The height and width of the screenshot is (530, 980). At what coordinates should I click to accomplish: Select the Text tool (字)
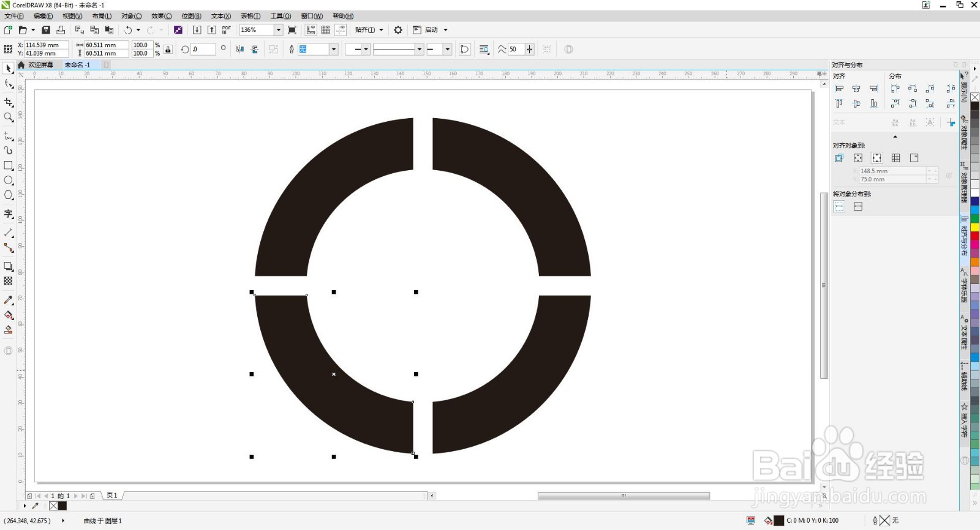point(9,214)
